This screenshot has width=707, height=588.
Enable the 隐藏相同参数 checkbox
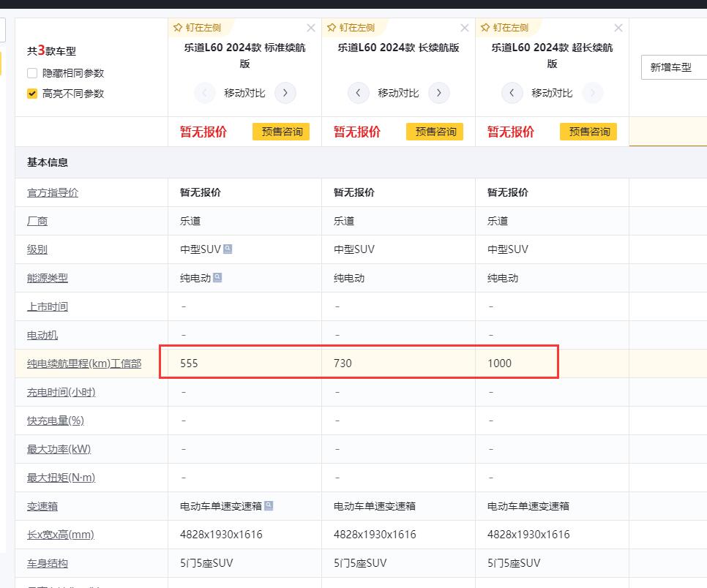point(32,73)
